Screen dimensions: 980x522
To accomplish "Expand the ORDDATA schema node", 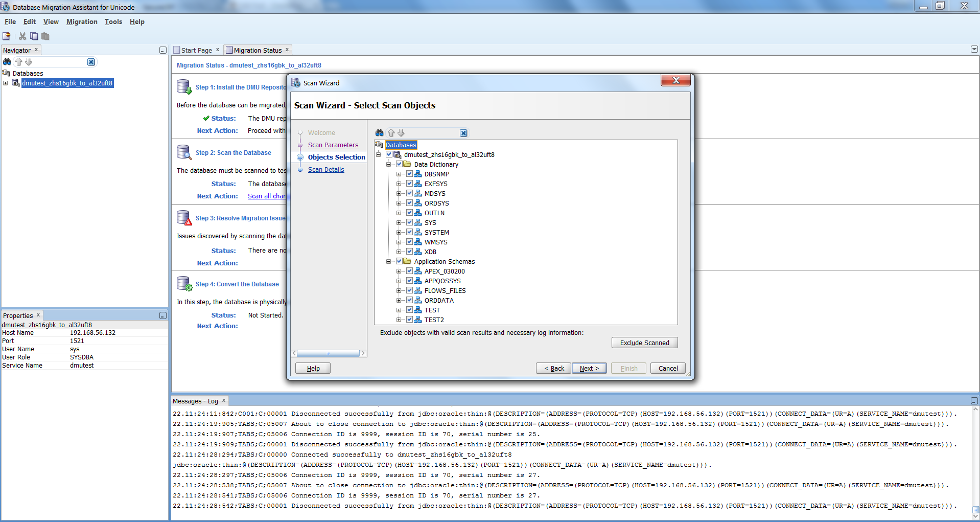I will tap(399, 300).
